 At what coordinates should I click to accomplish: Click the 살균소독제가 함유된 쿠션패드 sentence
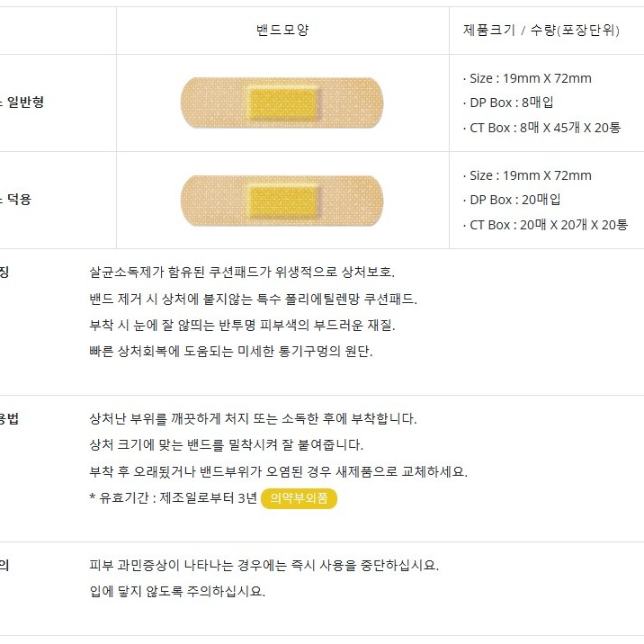pos(242,272)
